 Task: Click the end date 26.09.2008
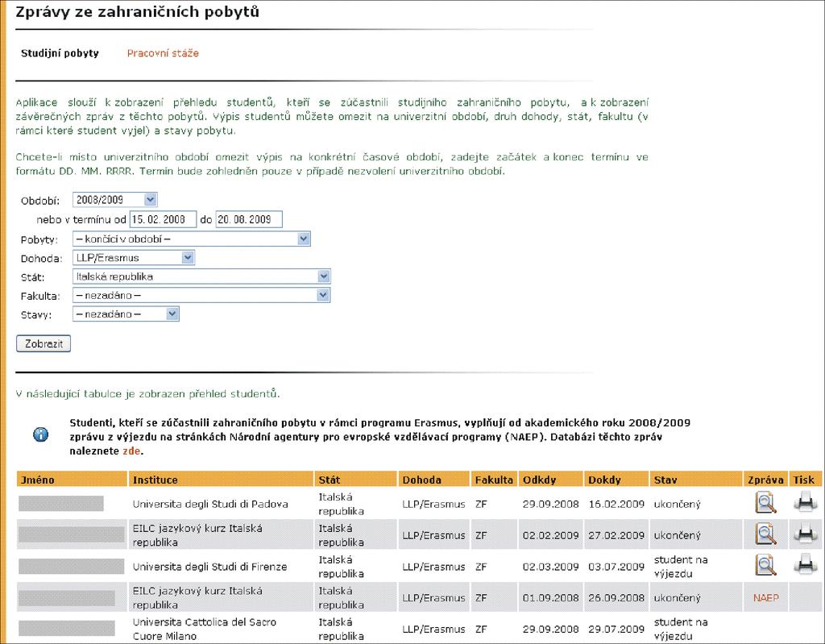(616, 598)
